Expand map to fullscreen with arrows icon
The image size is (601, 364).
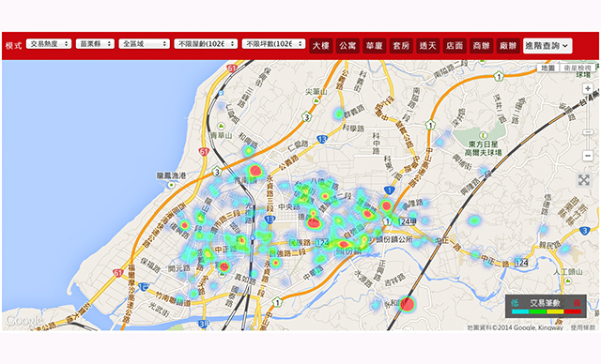(x=584, y=180)
